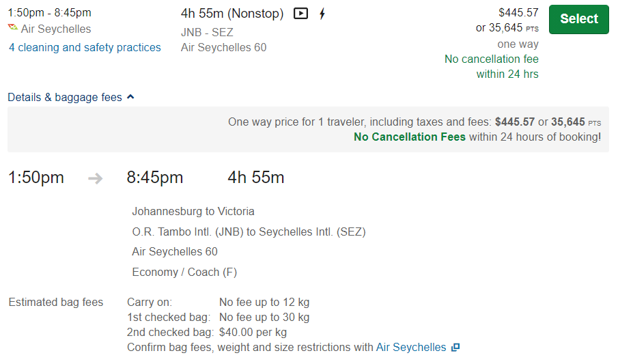Click the power outlet lightning bolt icon
Screen dimensions: 618x364
coord(322,14)
